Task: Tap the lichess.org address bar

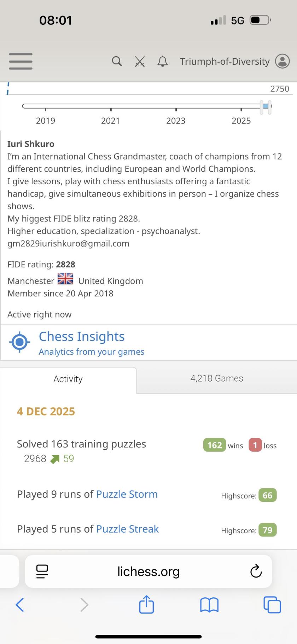Action: [x=148, y=571]
